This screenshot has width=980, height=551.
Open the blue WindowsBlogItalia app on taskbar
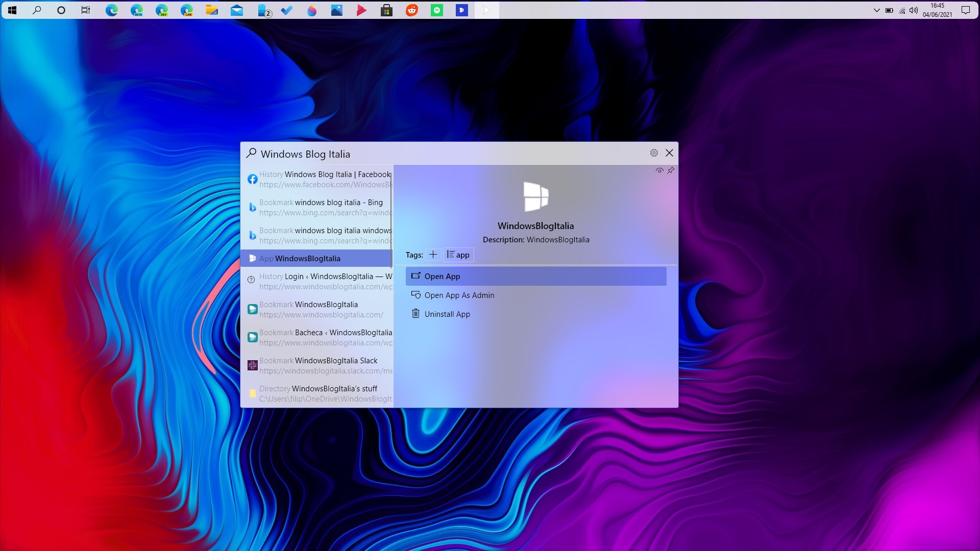pyautogui.click(x=461, y=10)
